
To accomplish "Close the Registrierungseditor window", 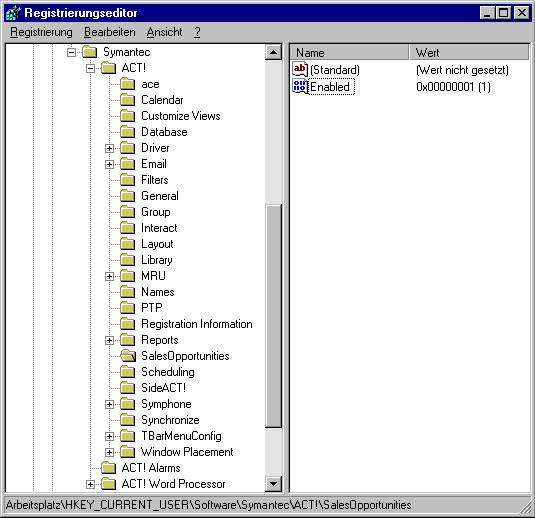I will [522, 13].
